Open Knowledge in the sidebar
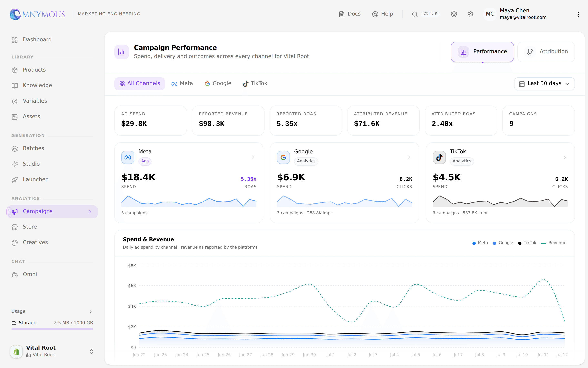588x368 pixels. 52,85
